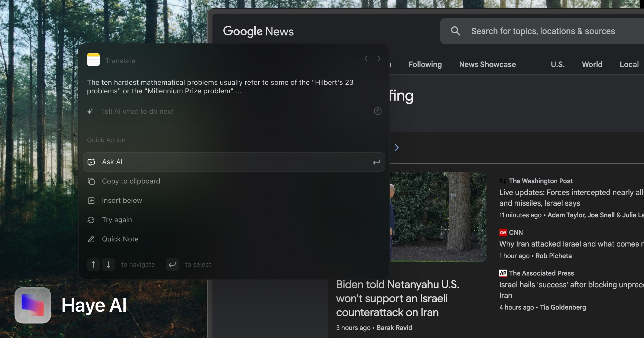Image resolution: width=644 pixels, height=338 pixels.
Task: Click the down arrow navigate key
Action: 108,264
